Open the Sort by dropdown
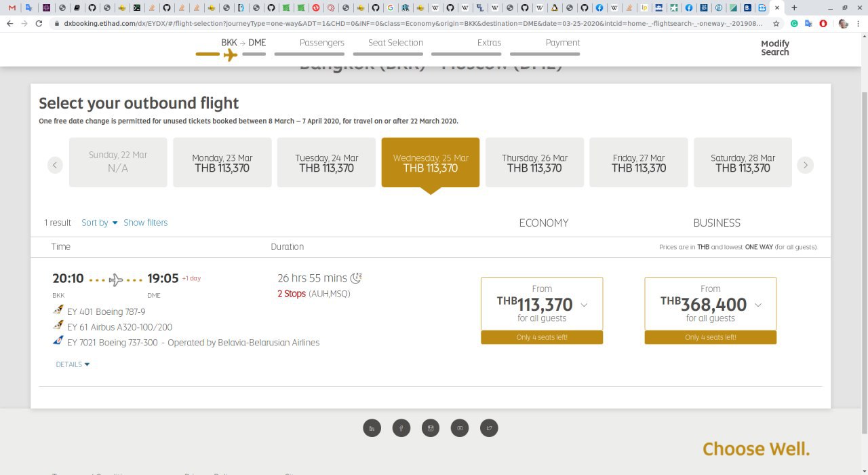 point(99,223)
